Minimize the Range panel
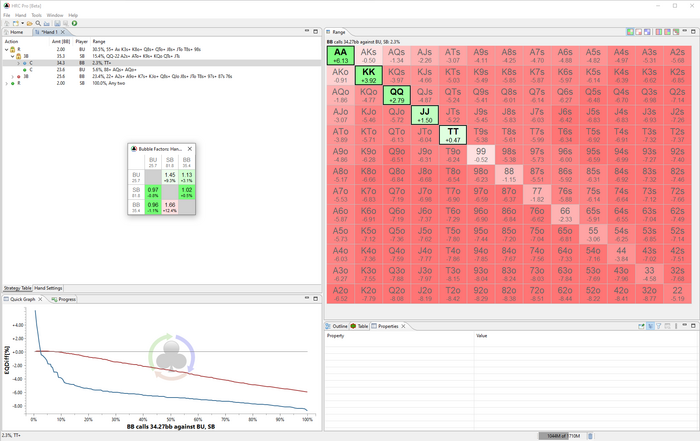700x441 pixels. point(685,30)
